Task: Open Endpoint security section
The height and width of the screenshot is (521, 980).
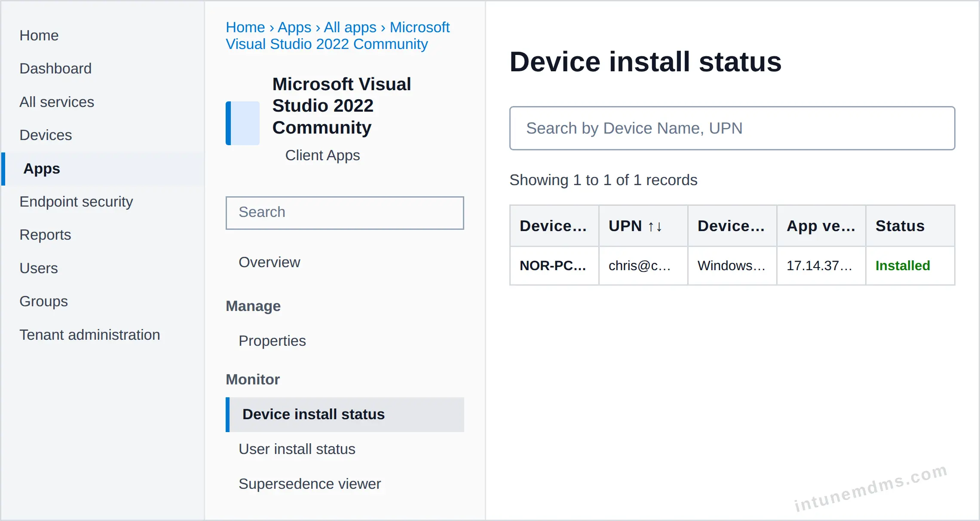Action: [x=76, y=201]
